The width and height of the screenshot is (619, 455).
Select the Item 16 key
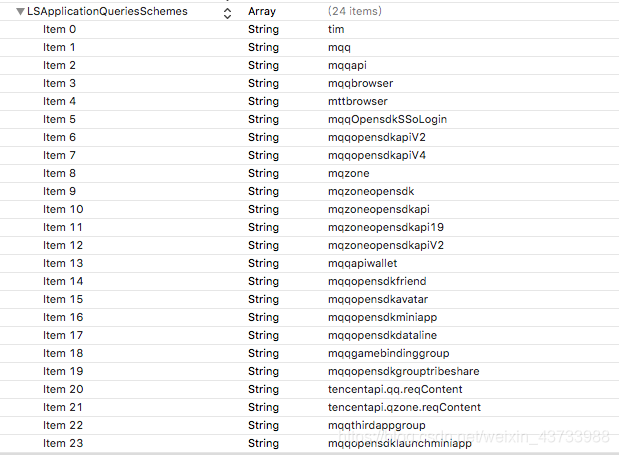[63, 318]
